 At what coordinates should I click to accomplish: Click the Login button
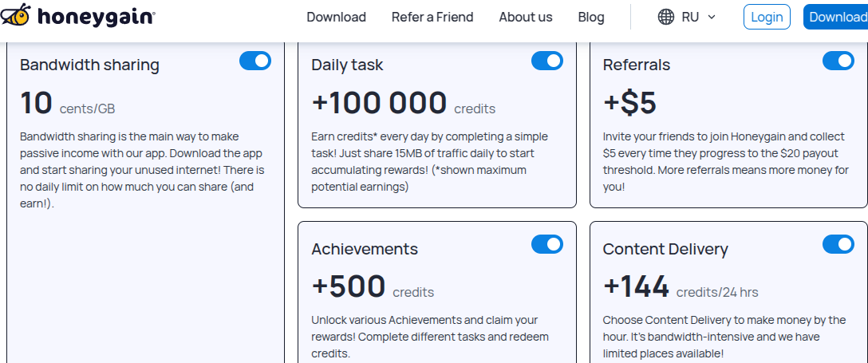pos(767,17)
